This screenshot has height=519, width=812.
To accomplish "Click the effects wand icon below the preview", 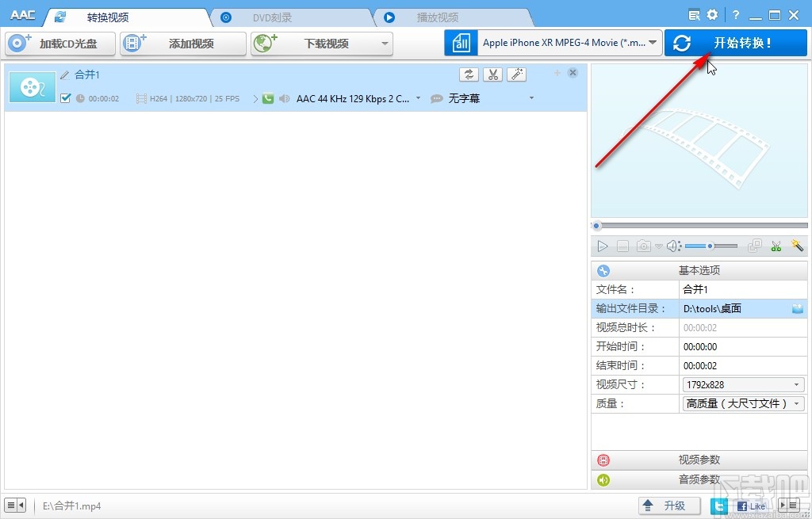I will [798, 246].
